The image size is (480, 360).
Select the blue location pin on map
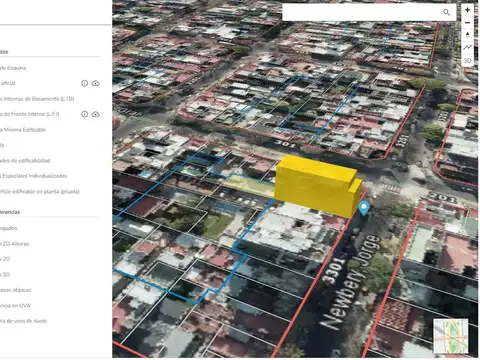click(x=364, y=208)
